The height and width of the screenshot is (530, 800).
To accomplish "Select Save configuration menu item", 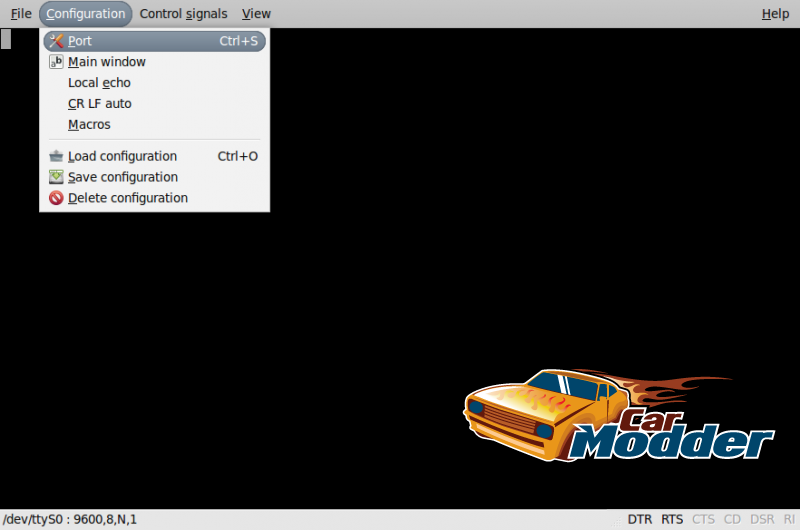I will coord(155,177).
